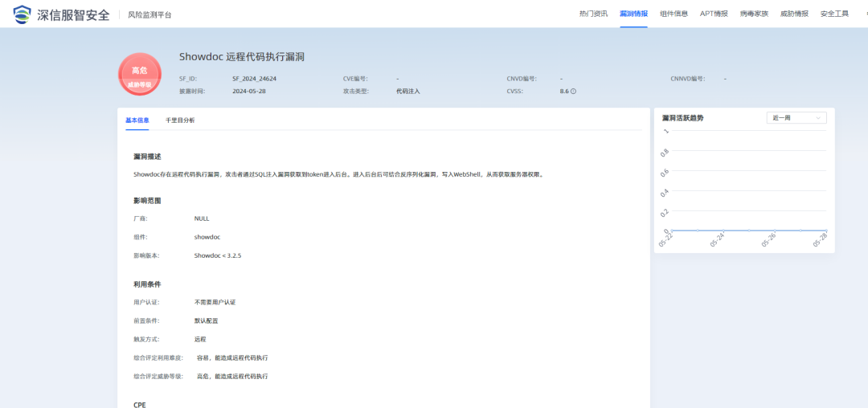This screenshot has width=868, height=408.
Task: Click the 05-22 data point on the chart
Action: pos(671,231)
